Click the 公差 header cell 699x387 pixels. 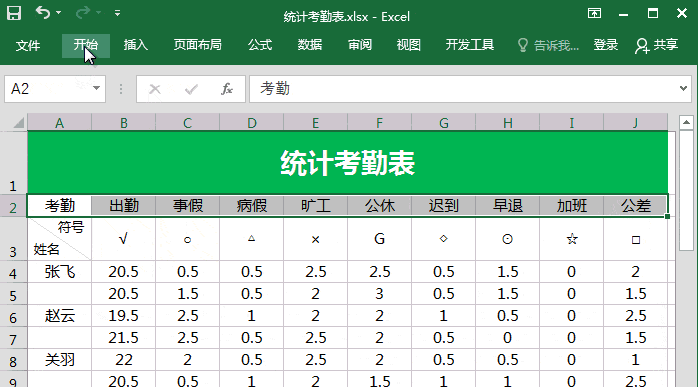(x=636, y=206)
